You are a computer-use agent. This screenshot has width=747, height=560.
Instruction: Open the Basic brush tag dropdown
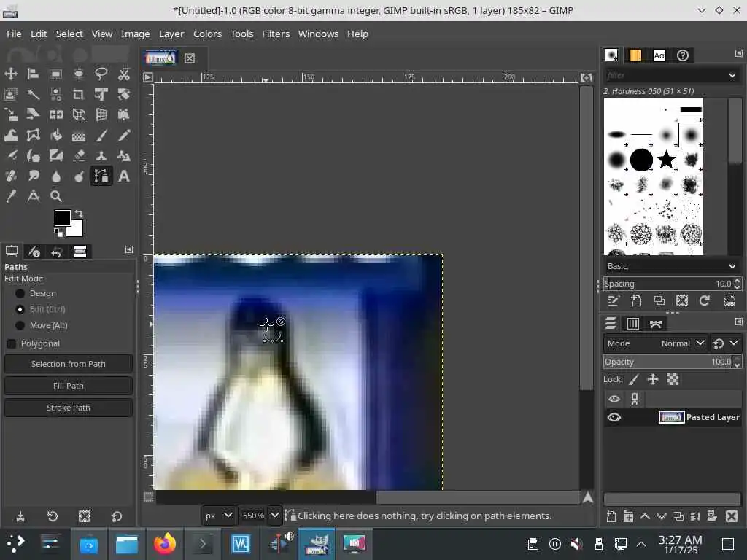[672, 266]
